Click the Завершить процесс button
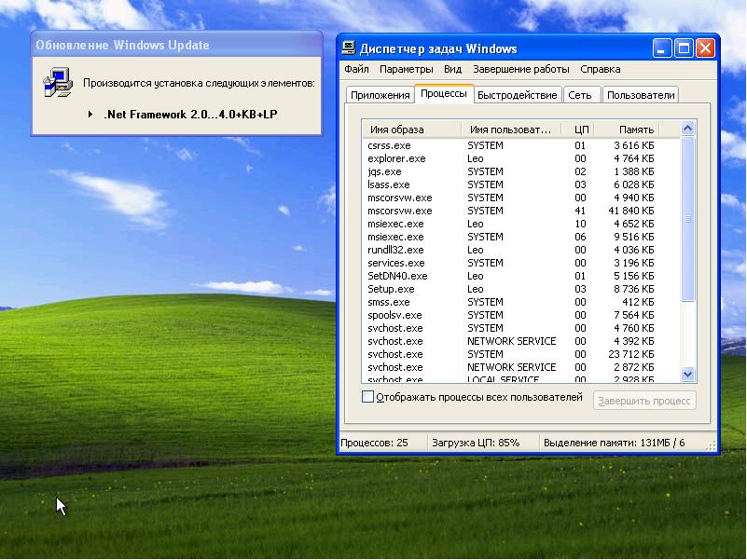This screenshot has height=560, width=747. [644, 401]
